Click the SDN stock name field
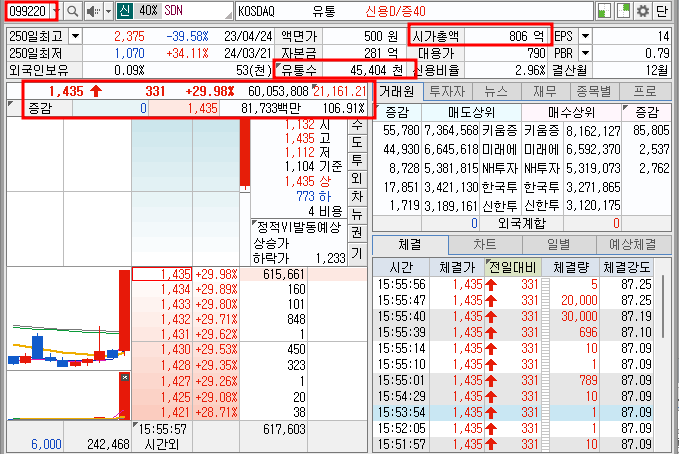Screen dimensions: 679x454 coord(197,11)
